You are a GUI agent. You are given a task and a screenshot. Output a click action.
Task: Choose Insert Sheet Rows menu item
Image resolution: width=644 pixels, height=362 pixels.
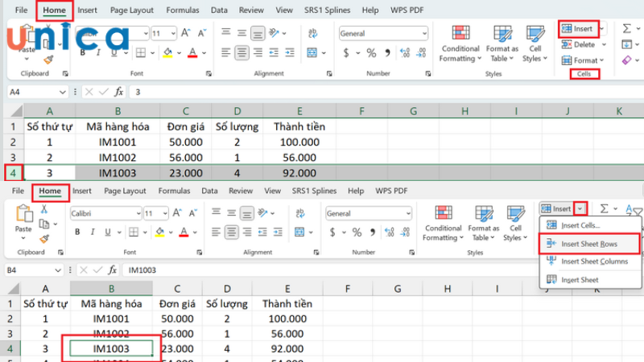pos(589,244)
